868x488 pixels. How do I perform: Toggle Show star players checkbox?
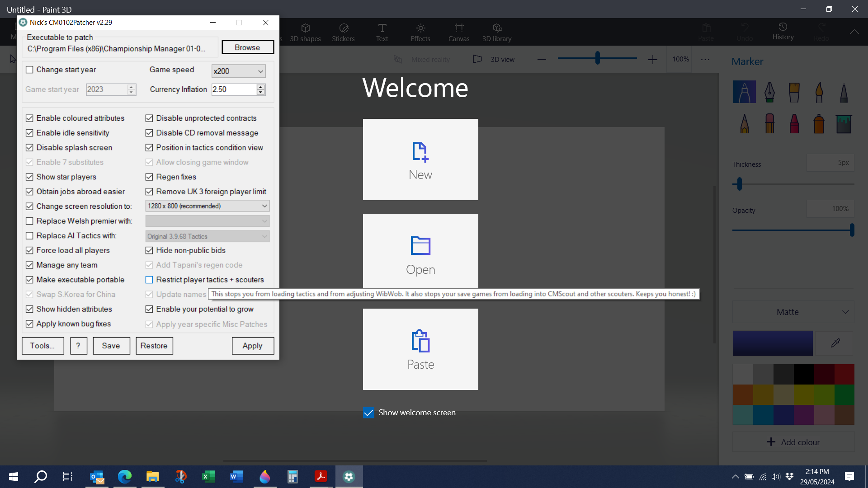pos(29,177)
